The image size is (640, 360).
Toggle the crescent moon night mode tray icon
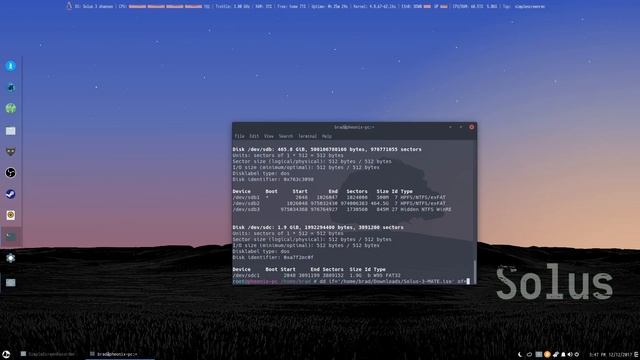pyautogui.click(x=520, y=354)
